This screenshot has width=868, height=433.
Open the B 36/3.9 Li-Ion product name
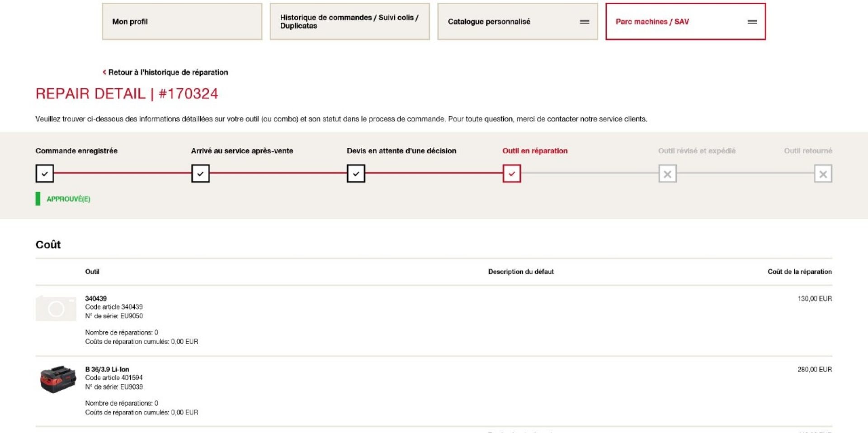[107, 369]
